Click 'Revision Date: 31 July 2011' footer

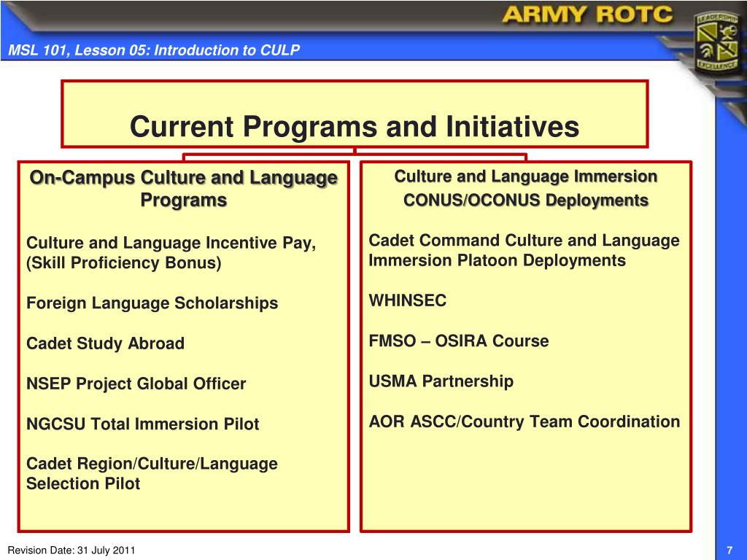point(71,551)
